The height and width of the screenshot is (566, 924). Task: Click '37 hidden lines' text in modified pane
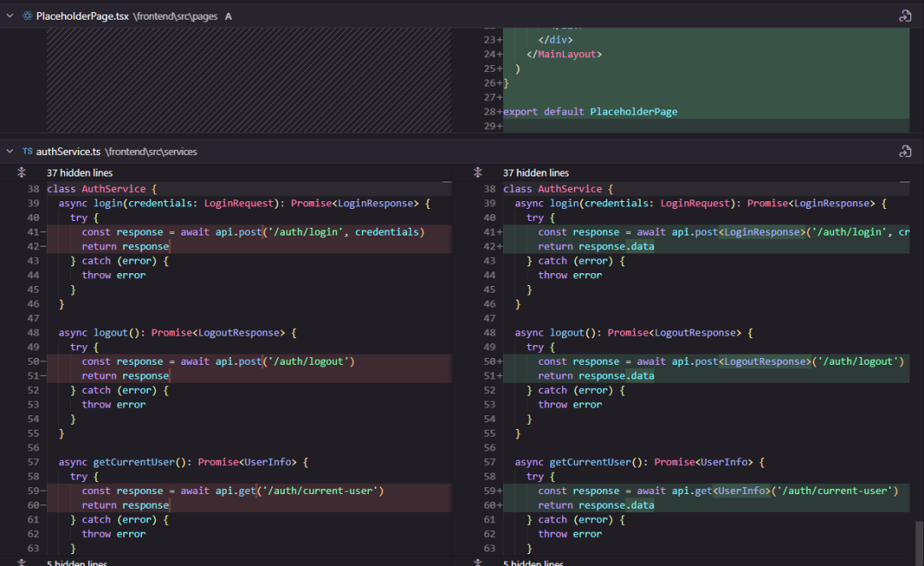click(536, 173)
